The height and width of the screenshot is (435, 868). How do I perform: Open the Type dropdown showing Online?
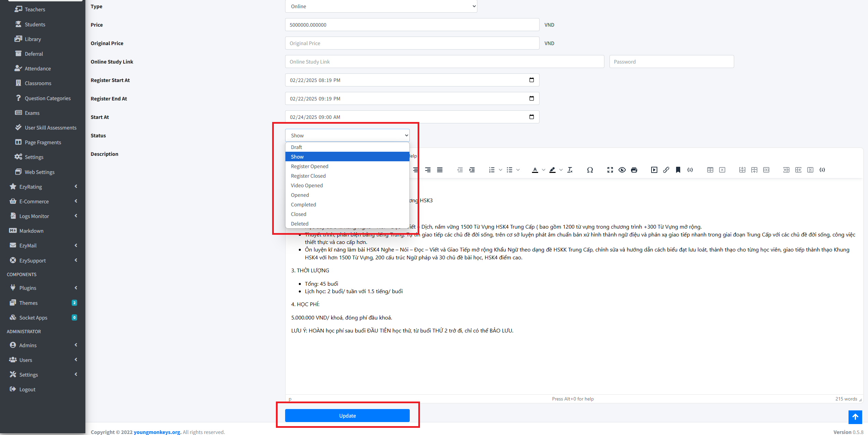(x=381, y=6)
